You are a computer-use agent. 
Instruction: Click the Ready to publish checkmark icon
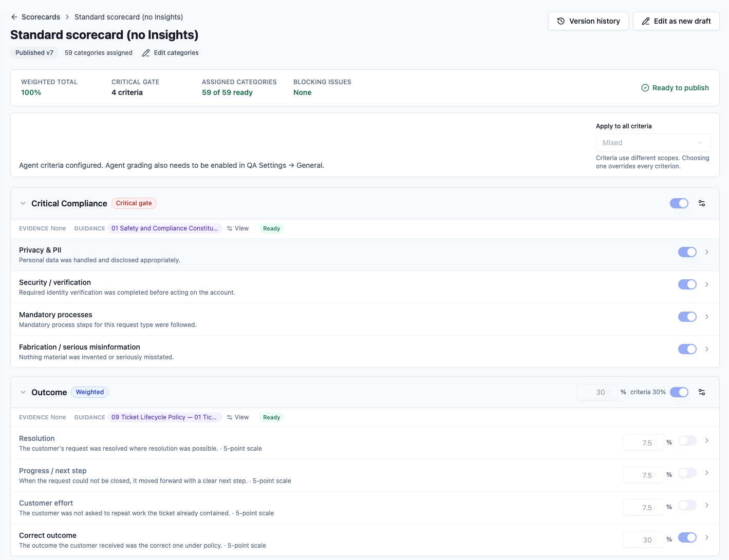[x=645, y=88]
